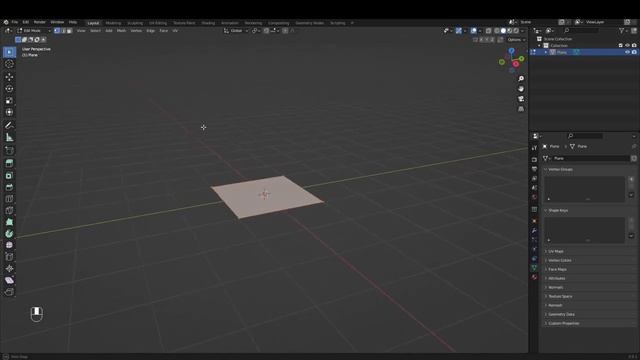Click the pan view hand icon
Viewport: 640px width, 360px height.
tap(521, 89)
